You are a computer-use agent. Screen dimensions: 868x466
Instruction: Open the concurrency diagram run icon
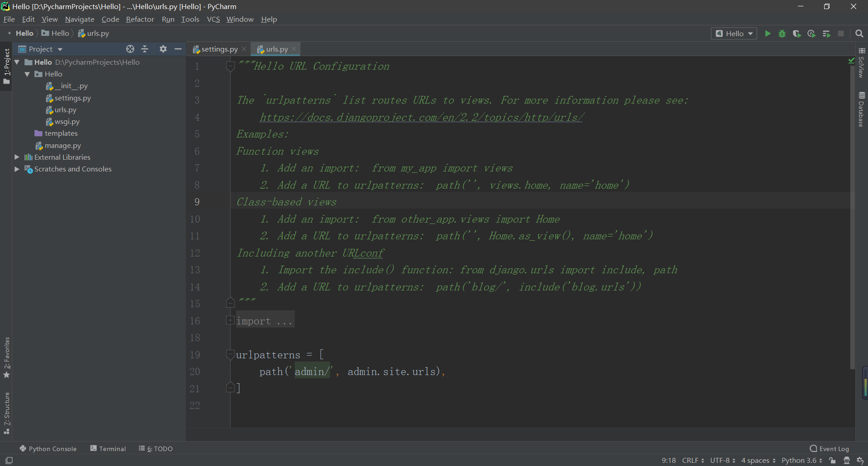point(826,33)
